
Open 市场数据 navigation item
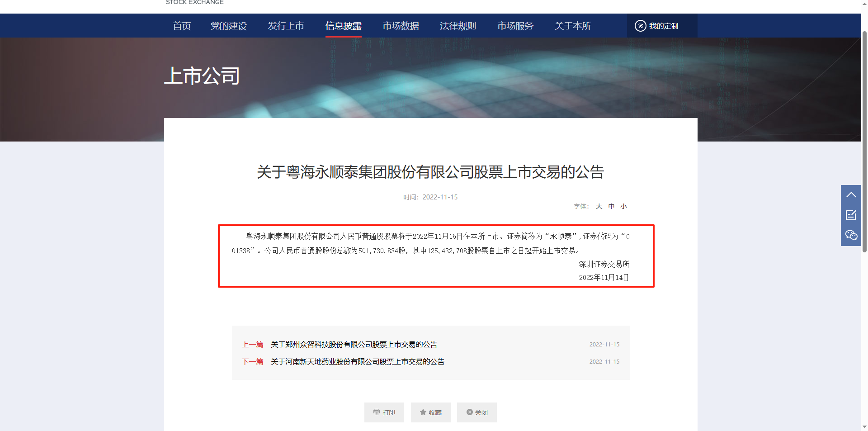pos(401,26)
